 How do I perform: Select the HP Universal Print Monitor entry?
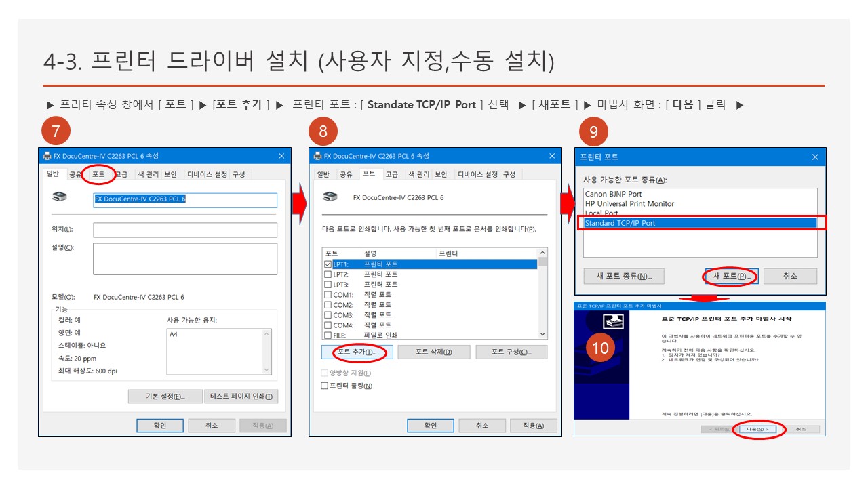click(x=629, y=204)
